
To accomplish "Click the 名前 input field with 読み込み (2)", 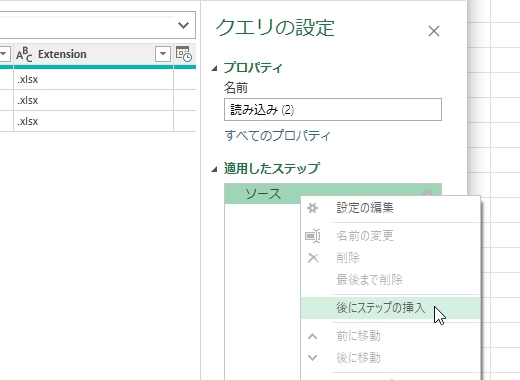I will click(x=333, y=109).
